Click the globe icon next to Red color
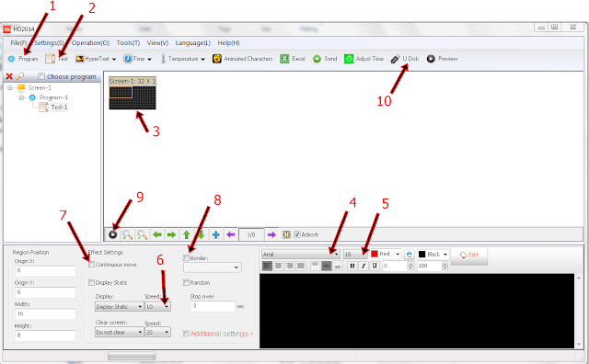Image resolution: width=589 pixels, height=364 pixels. (x=409, y=255)
